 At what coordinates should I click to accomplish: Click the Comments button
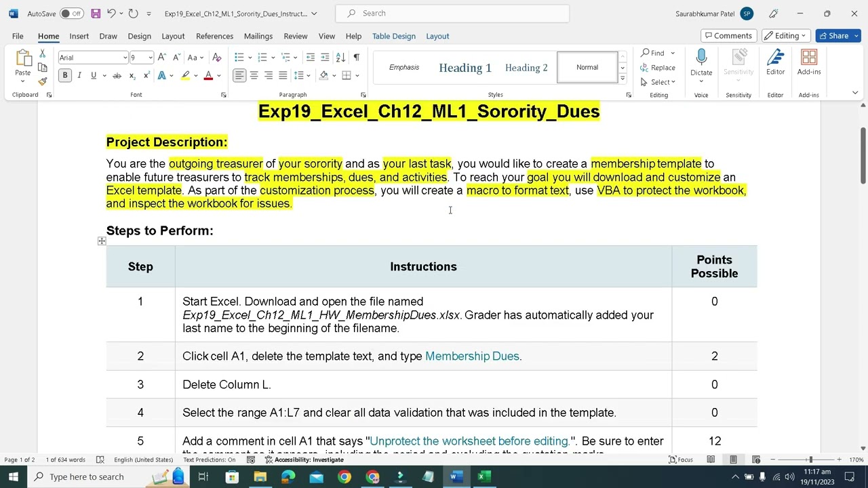(729, 36)
